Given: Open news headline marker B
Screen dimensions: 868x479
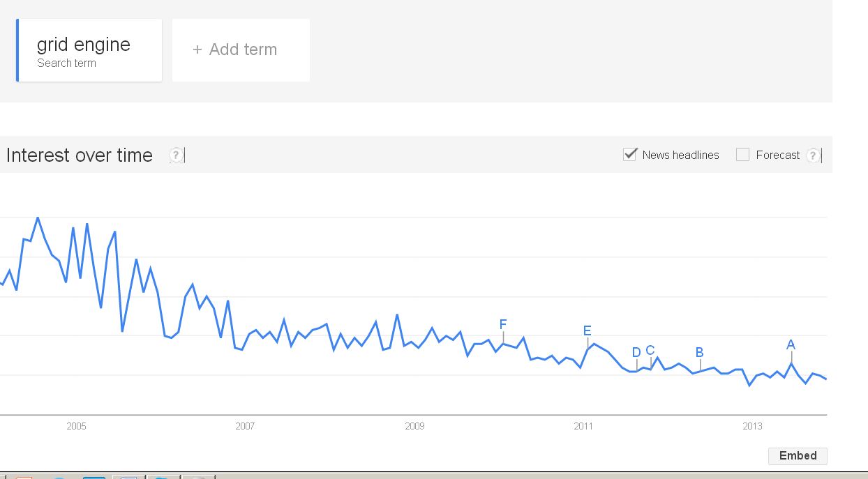Looking at the screenshot, I should point(700,352).
